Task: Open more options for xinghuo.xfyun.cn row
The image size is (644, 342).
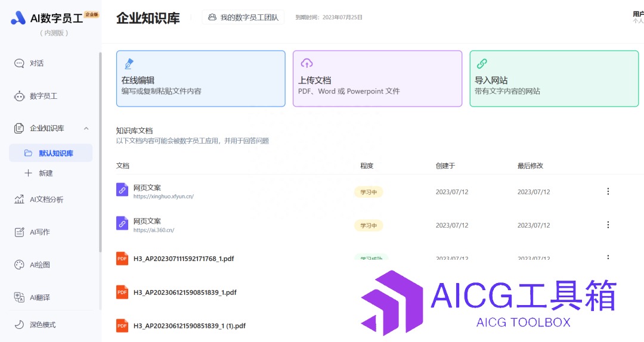Action: [x=608, y=191]
